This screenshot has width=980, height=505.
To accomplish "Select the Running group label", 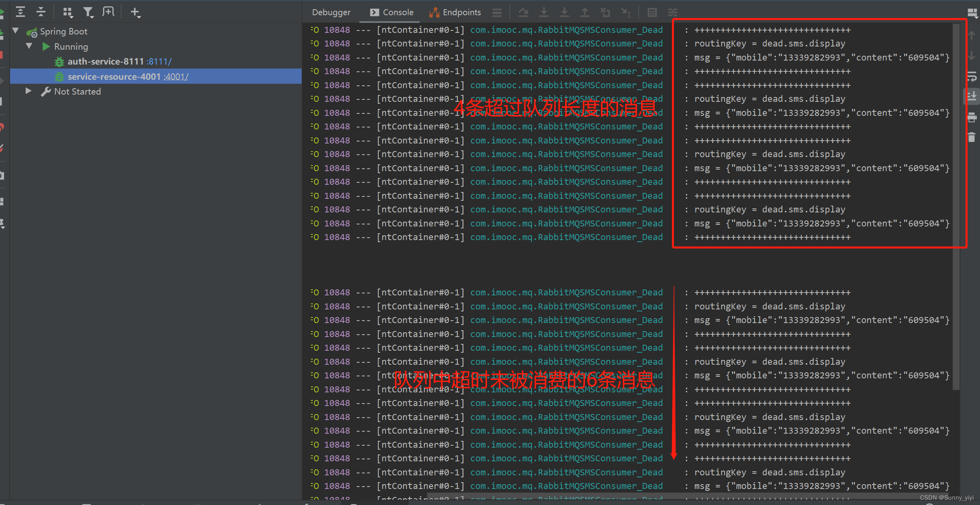I will click(71, 46).
